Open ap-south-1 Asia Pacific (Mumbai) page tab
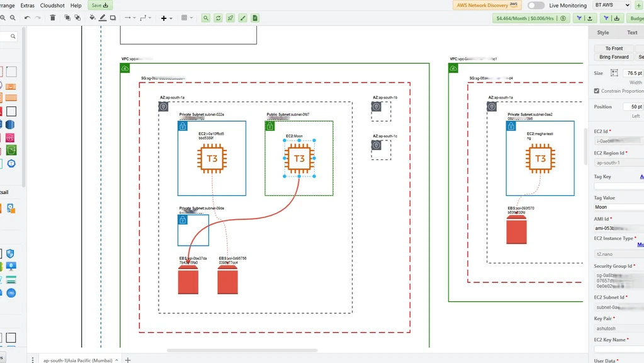644x363 pixels. [80, 360]
